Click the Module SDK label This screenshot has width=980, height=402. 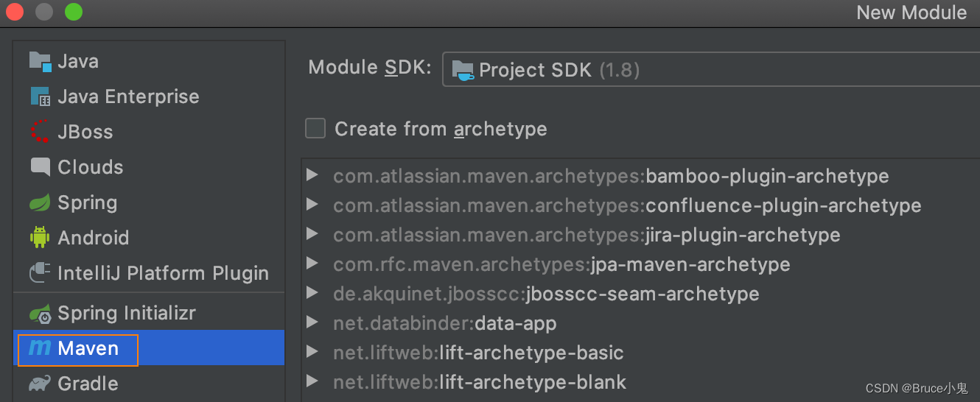(x=370, y=67)
